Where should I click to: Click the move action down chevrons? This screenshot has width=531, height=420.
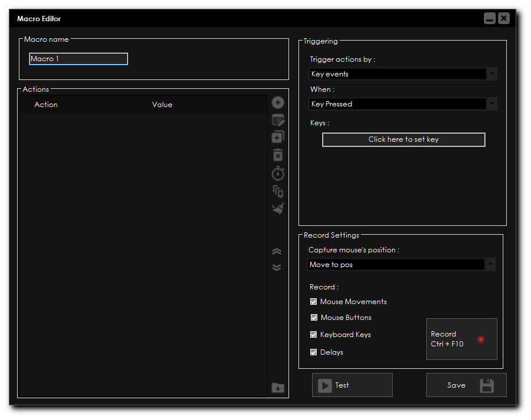coord(277,268)
